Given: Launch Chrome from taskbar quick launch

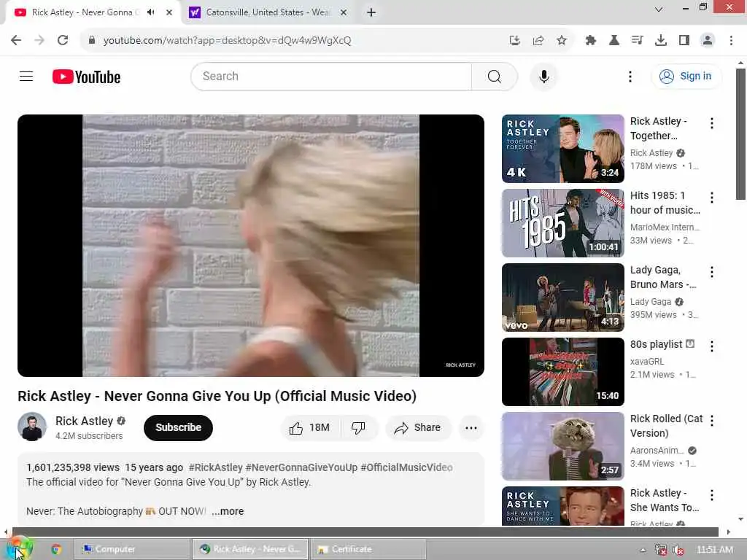Looking at the screenshot, I should coord(56,550).
